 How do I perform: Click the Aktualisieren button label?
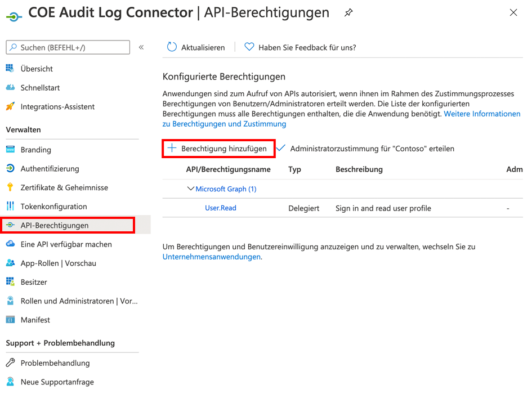pyautogui.click(x=203, y=47)
